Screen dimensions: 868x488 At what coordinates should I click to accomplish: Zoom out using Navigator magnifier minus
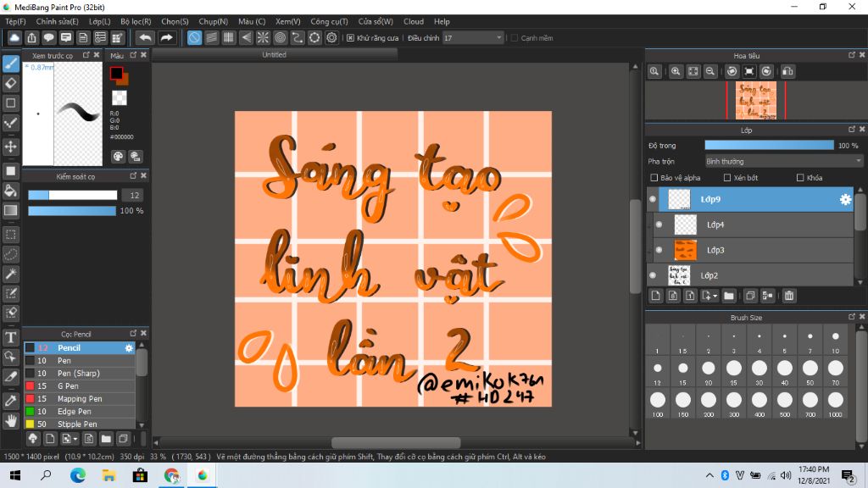point(710,71)
